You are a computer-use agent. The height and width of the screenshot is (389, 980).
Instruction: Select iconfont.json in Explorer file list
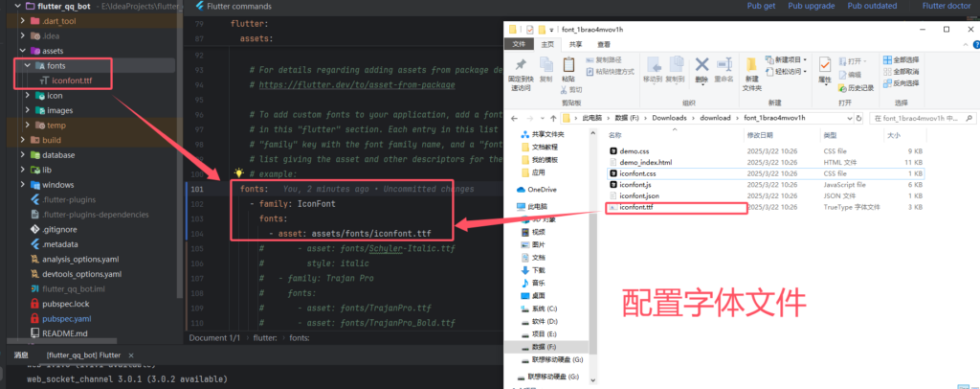click(637, 195)
